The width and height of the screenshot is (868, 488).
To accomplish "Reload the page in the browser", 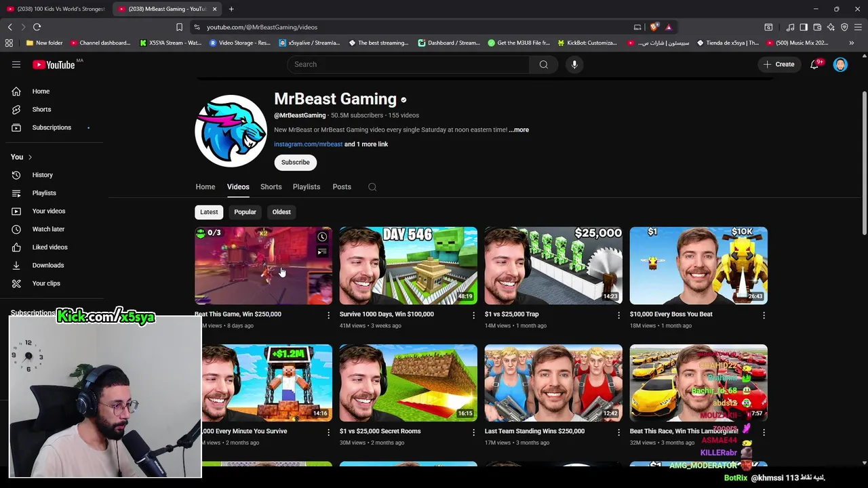I will pos(37,27).
